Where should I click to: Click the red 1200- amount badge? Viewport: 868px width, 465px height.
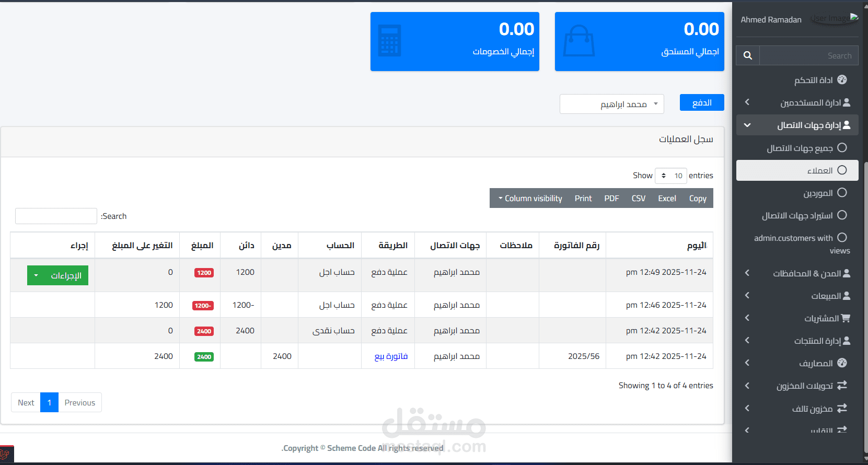point(203,306)
